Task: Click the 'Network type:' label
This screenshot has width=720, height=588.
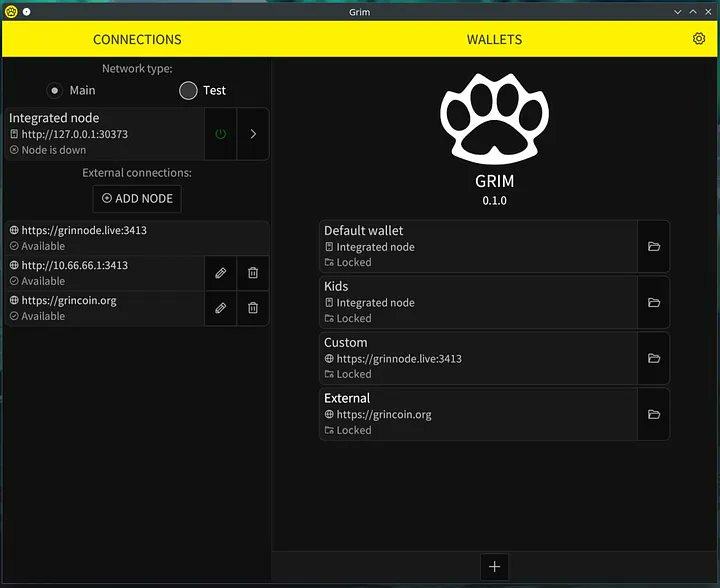Action: [137, 68]
